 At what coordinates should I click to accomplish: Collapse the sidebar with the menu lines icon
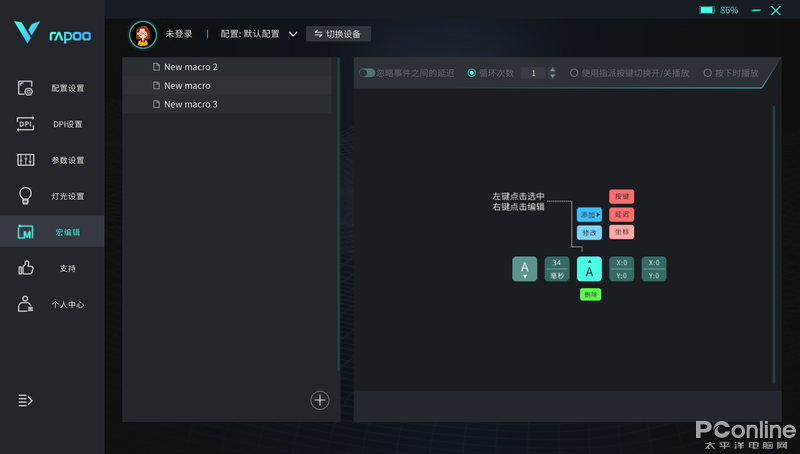[x=26, y=400]
